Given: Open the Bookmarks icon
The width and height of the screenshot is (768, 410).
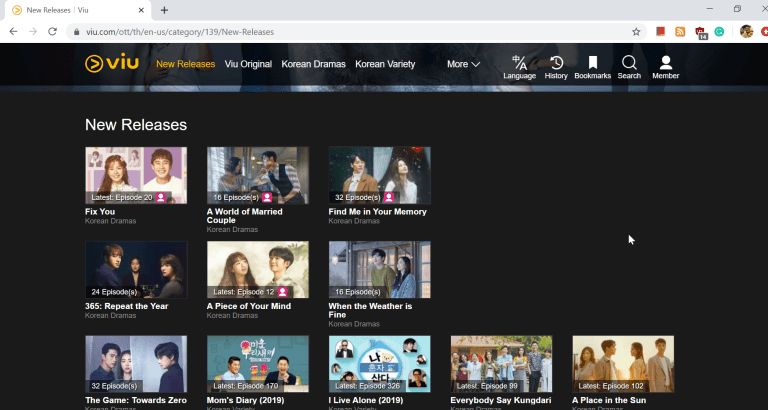Looking at the screenshot, I should click(x=592, y=64).
